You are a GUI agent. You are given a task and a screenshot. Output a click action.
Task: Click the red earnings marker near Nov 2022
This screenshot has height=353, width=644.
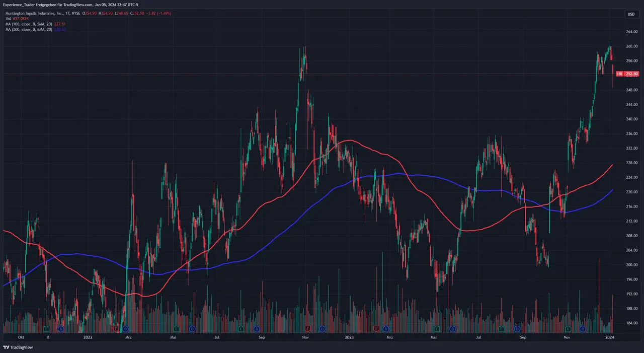[308, 329]
